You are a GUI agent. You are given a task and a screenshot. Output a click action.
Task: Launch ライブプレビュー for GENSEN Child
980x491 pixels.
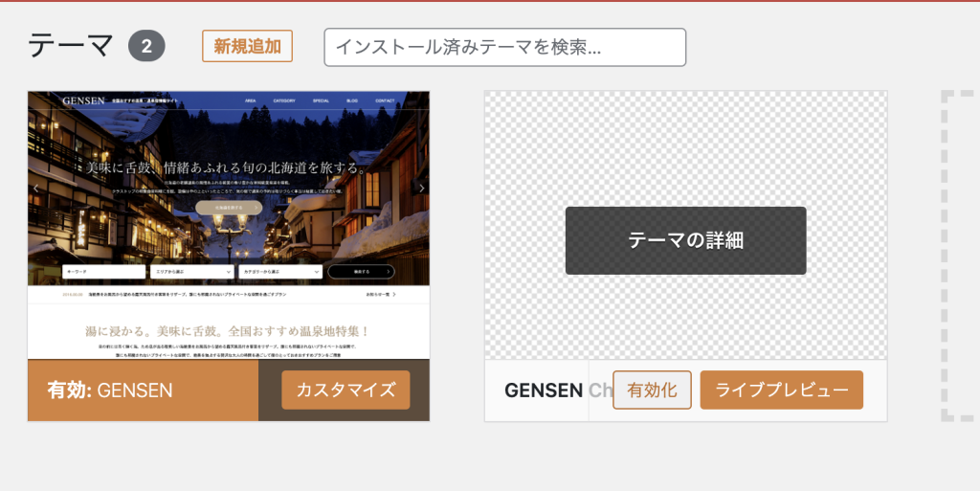pos(781,390)
